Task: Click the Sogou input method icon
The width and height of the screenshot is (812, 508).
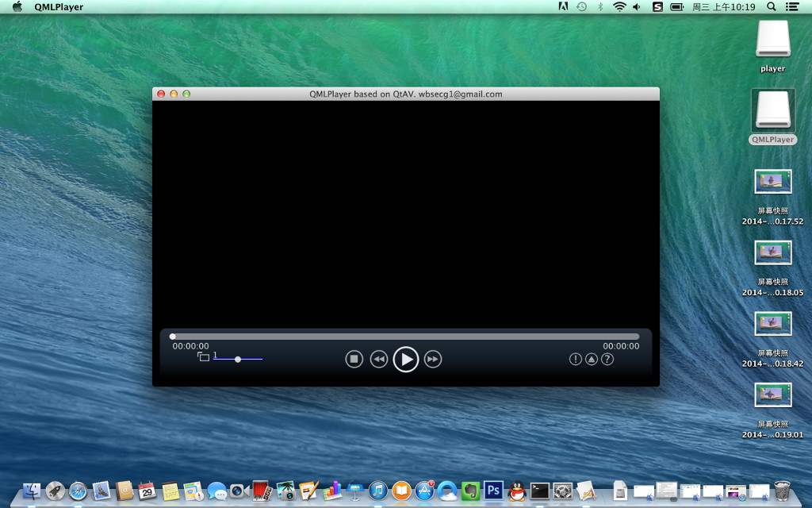Action: [x=657, y=6]
